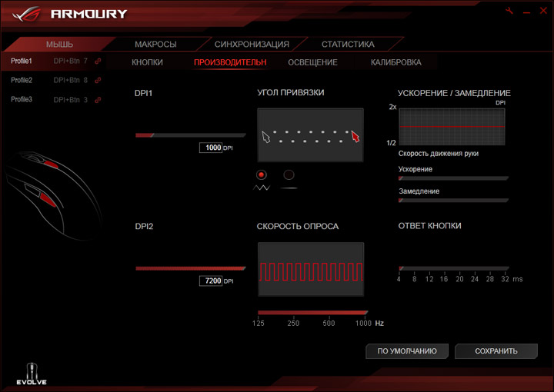
Task: Open the wrench settings icon
Action: point(509,11)
